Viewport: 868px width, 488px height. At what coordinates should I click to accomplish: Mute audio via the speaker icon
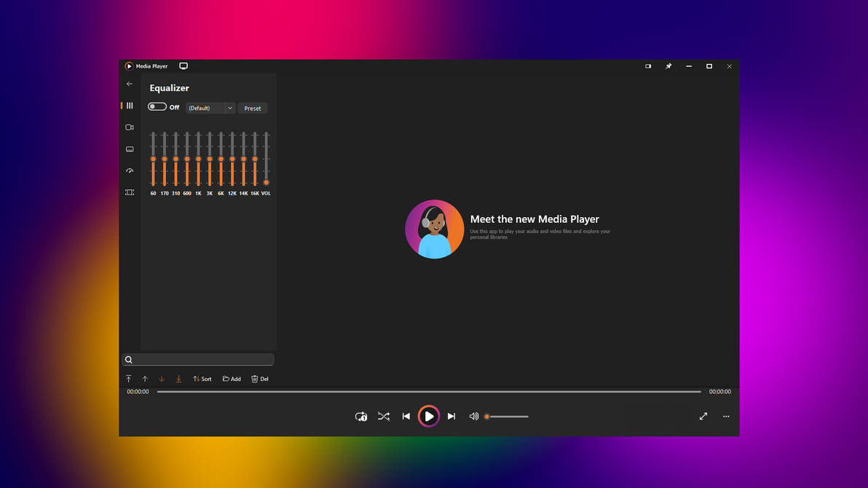473,416
